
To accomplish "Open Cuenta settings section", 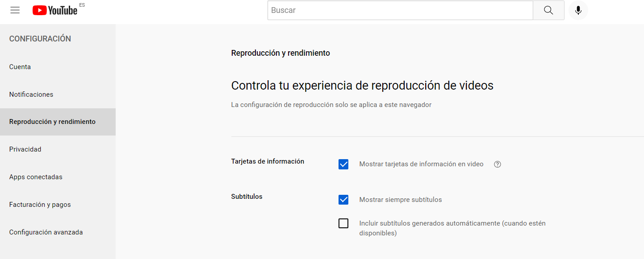I will coord(58,67).
